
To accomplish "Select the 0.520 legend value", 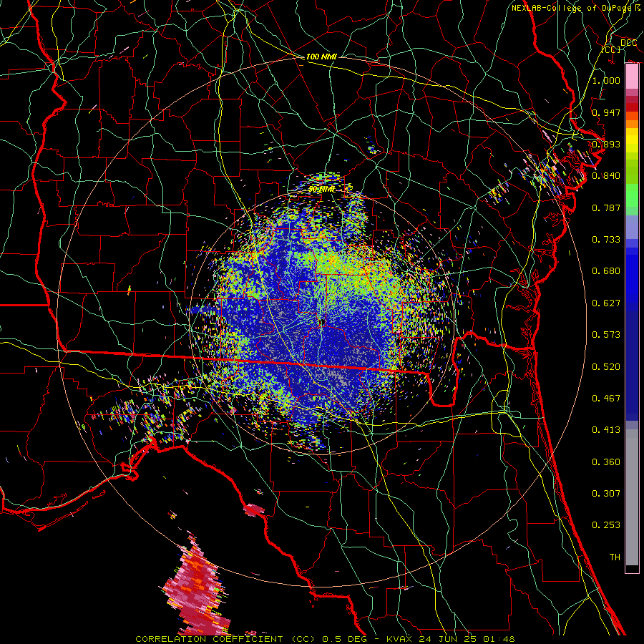I will click(606, 366).
